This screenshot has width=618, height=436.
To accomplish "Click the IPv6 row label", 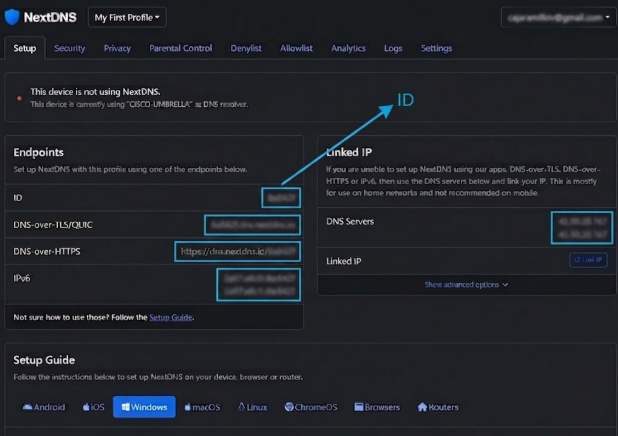I will 22,278.
